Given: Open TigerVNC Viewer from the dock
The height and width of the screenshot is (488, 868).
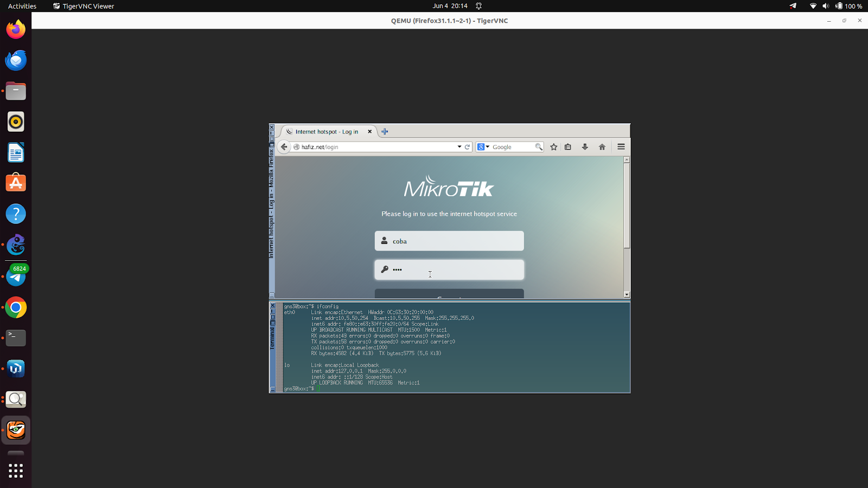Looking at the screenshot, I should click(16, 431).
